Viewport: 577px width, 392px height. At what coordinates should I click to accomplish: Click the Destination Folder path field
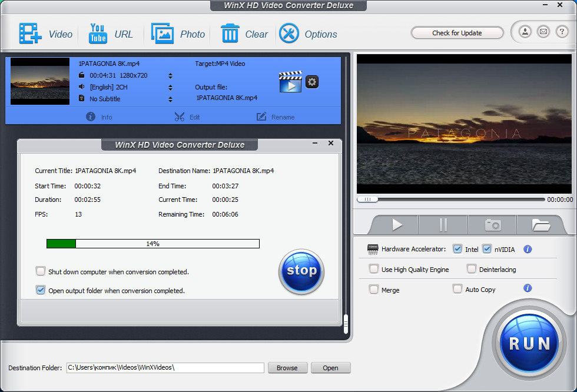[165, 368]
